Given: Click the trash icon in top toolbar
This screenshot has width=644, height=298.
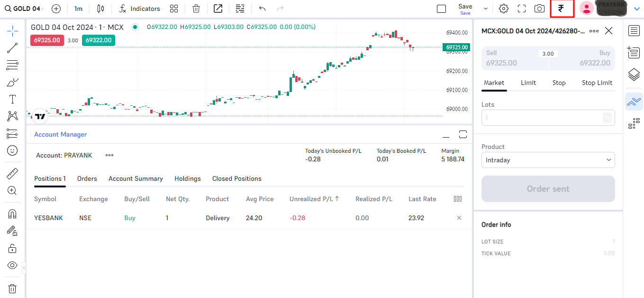Looking at the screenshot, I should (196, 9).
